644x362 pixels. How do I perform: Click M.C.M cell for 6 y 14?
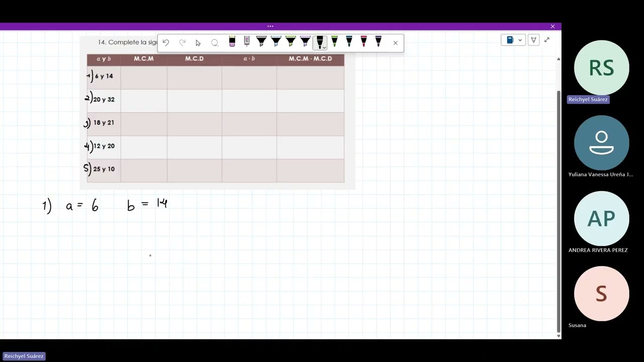(144, 77)
